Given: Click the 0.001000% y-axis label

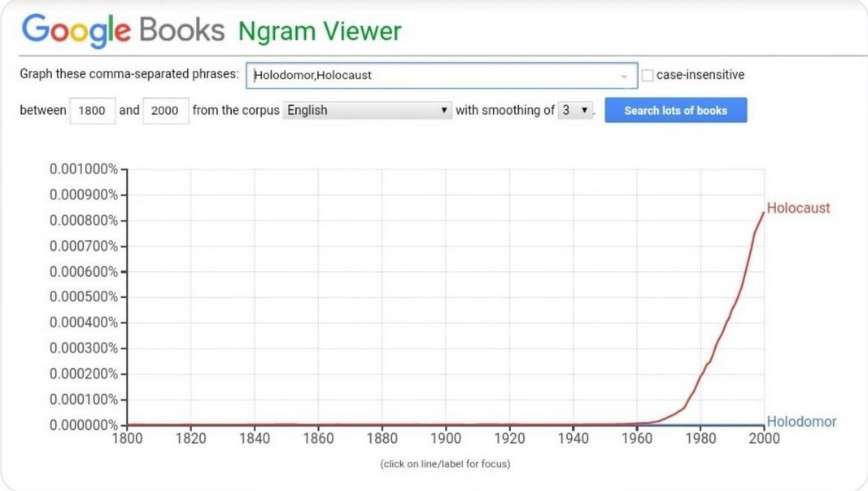Looking at the screenshot, I should [84, 169].
